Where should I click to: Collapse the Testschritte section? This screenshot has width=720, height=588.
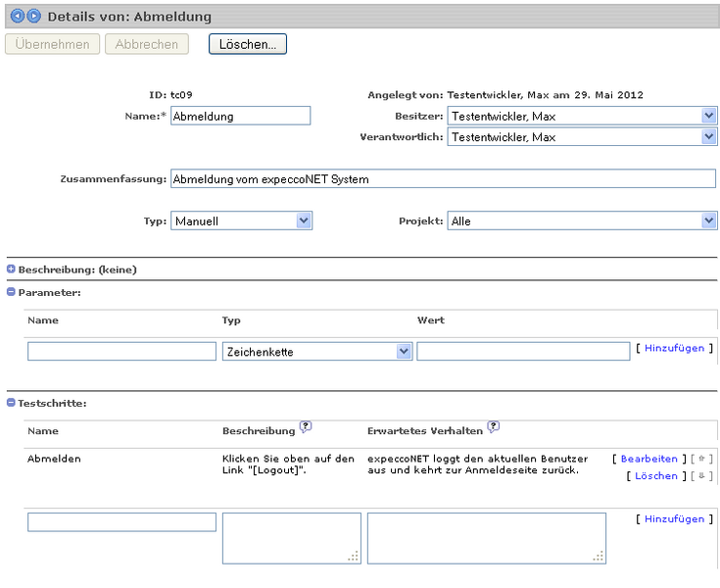pyautogui.click(x=11, y=403)
